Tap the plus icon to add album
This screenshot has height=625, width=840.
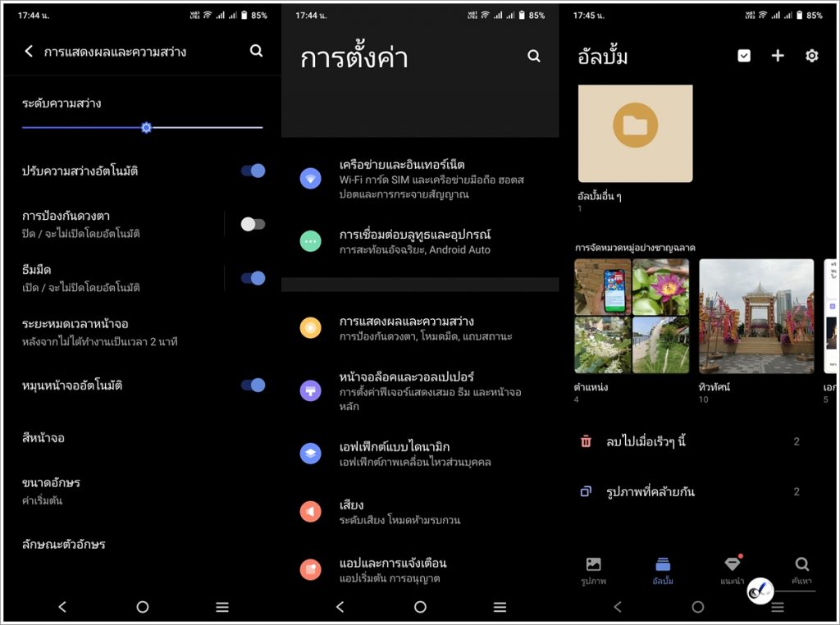[778, 56]
